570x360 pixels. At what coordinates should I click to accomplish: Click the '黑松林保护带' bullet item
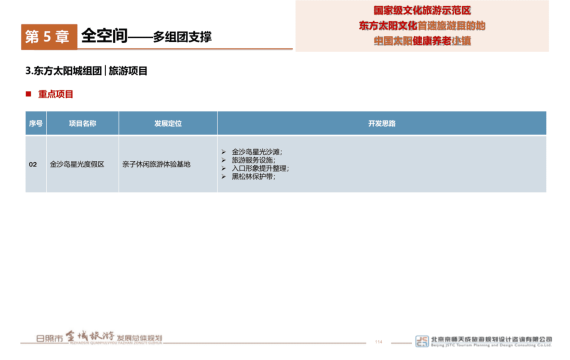coord(253,177)
